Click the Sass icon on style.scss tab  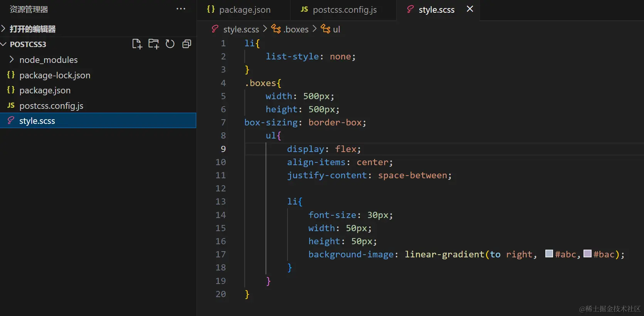pyautogui.click(x=410, y=9)
